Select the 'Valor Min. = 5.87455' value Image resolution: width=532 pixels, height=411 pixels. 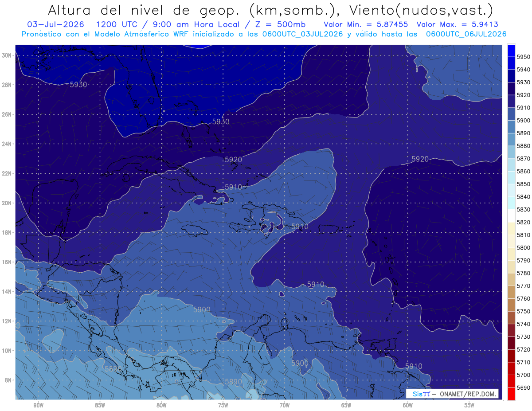(x=366, y=24)
